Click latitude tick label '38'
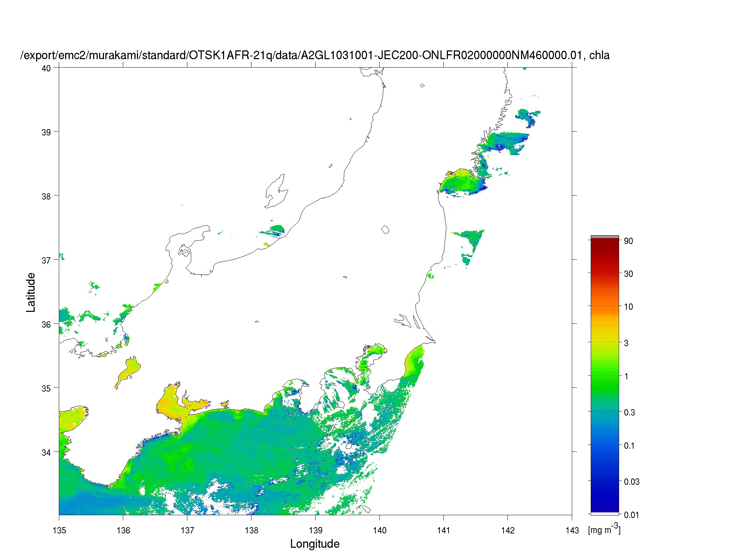 (x=46, y=196)
